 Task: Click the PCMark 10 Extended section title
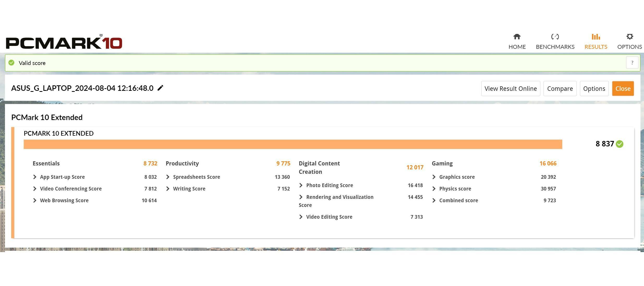click(x=47, y=117)
